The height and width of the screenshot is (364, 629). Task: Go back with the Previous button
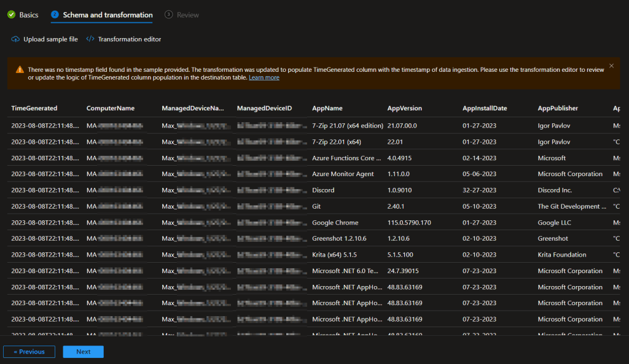(x=29, y=352)
